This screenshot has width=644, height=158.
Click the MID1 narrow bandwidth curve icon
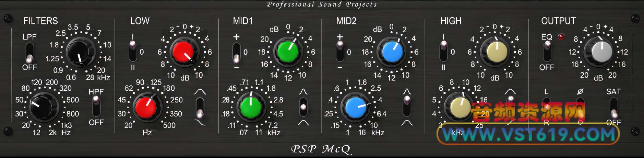303,92
